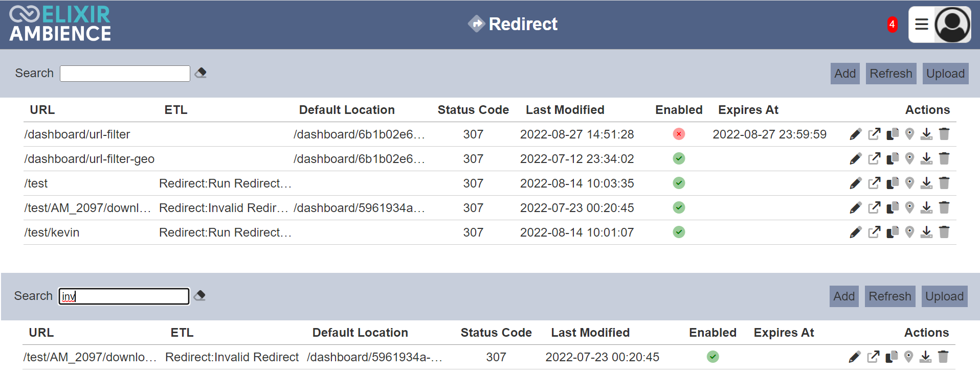Open /test/kevin external link icon
980x373 pixels.
pos(874,232)
